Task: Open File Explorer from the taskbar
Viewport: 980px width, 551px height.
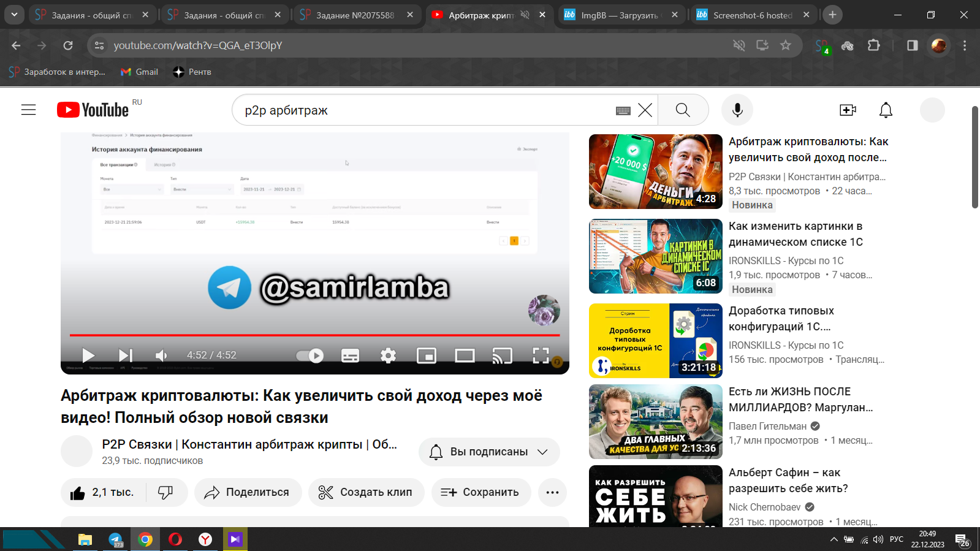Action: pos(85,539)
